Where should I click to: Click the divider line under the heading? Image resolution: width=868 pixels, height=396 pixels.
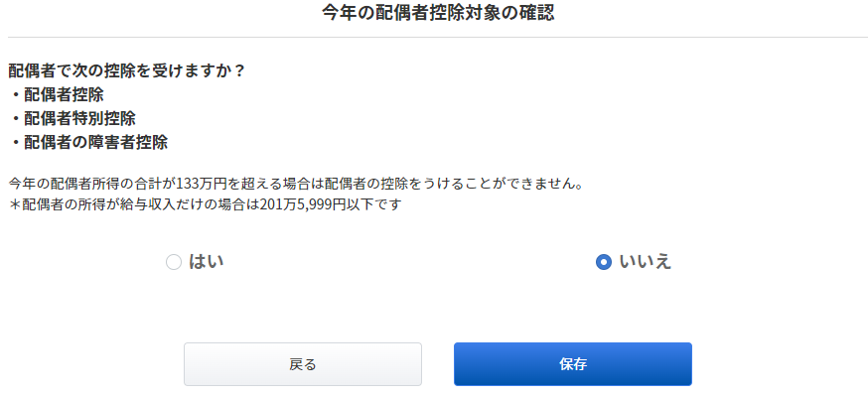tap(438, 38)
